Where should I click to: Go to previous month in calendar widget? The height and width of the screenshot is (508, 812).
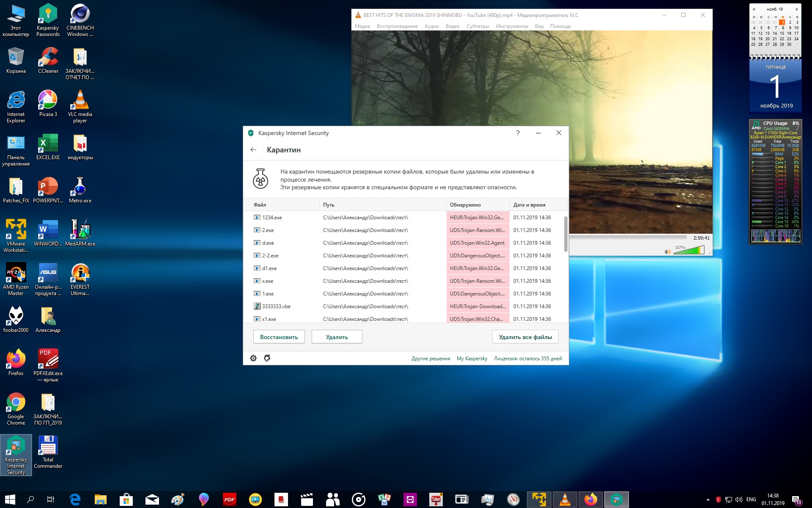[x=754, y=9]
